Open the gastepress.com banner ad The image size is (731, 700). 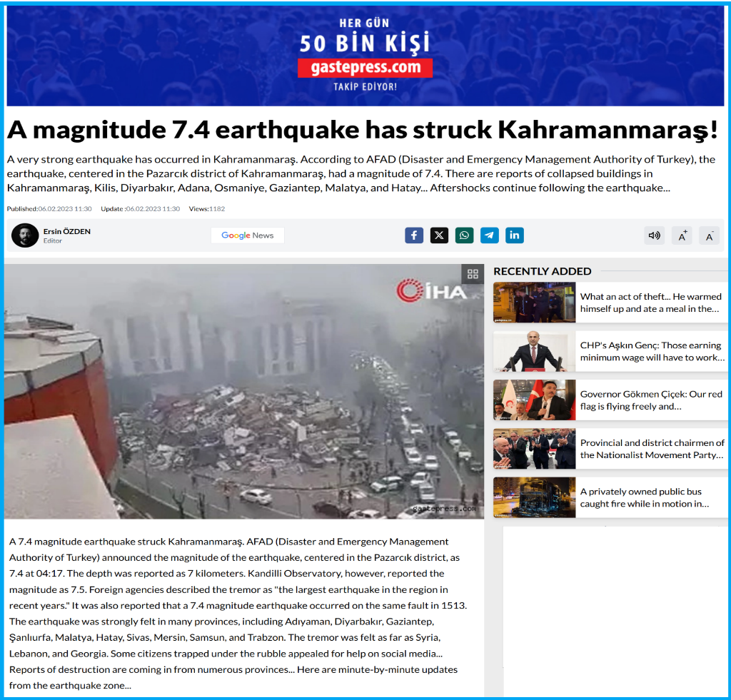(365, 56)
